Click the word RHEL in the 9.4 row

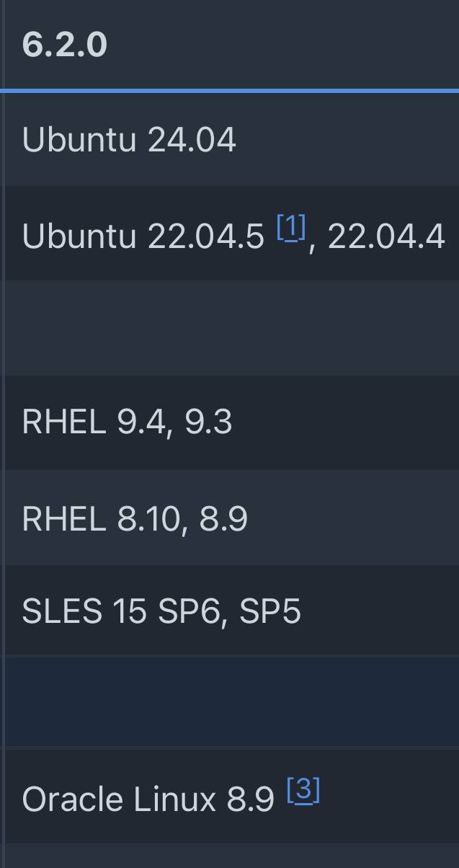click(64, 422)
